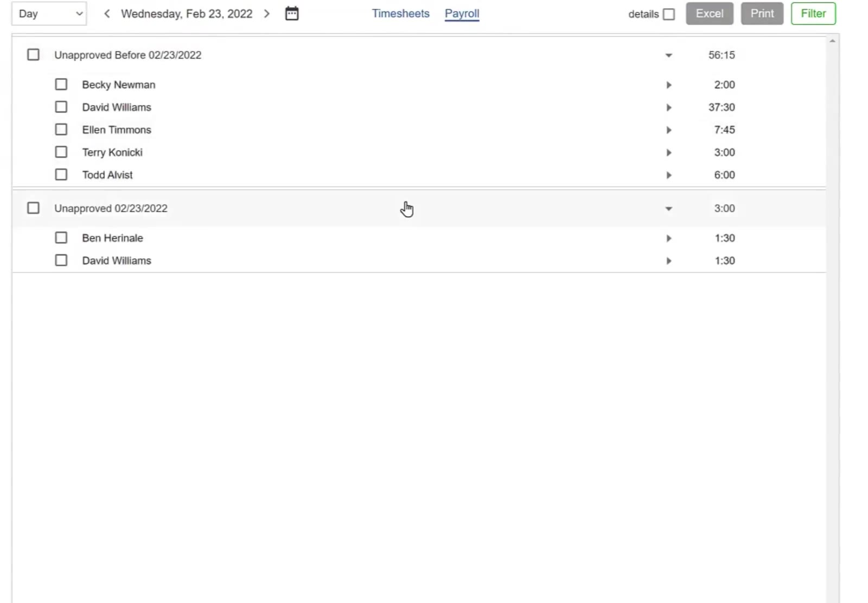Go to the next day arrow

click(x=267, y=14)
